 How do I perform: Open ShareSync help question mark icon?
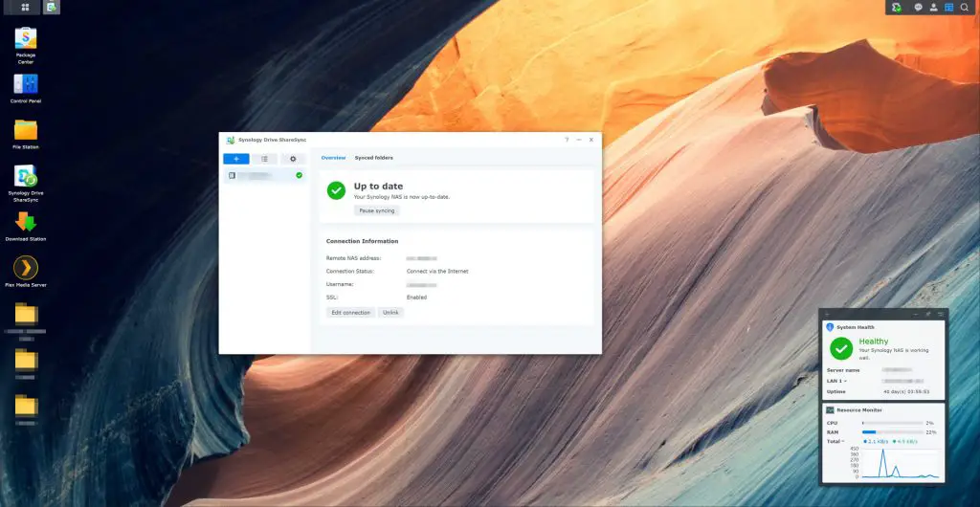coord(567,140)
